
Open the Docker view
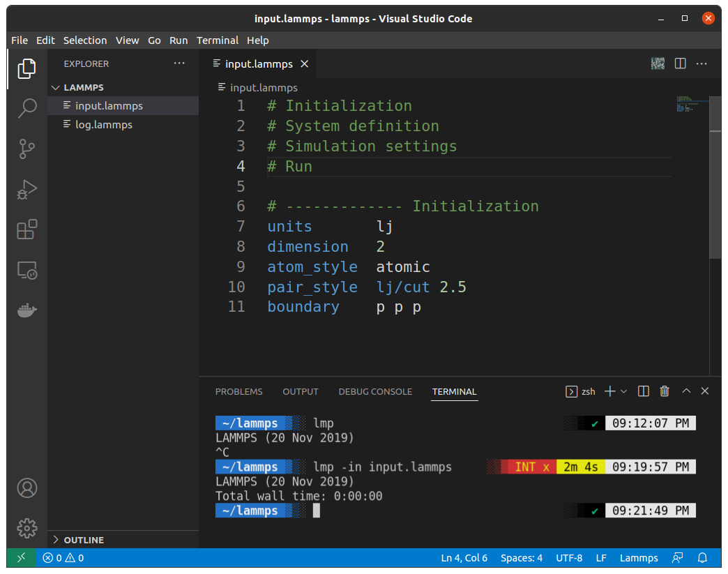point(26,310)
